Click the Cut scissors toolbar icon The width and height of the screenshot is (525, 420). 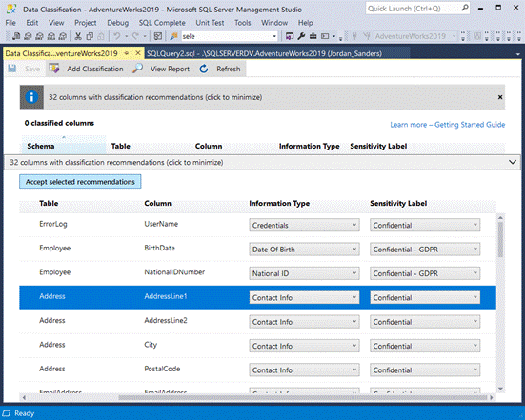[x=78, y=36]
